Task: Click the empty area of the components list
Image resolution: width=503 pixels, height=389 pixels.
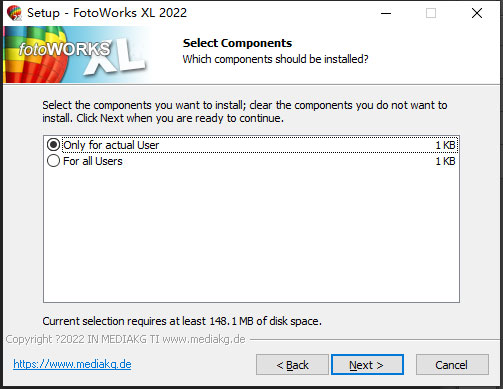Action: click(x=251, y=235)
